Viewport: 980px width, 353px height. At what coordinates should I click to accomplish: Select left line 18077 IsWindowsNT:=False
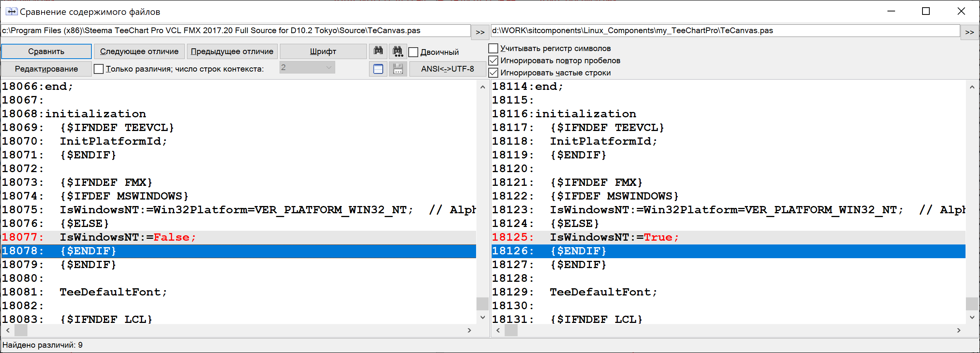(x=239, y=237)
